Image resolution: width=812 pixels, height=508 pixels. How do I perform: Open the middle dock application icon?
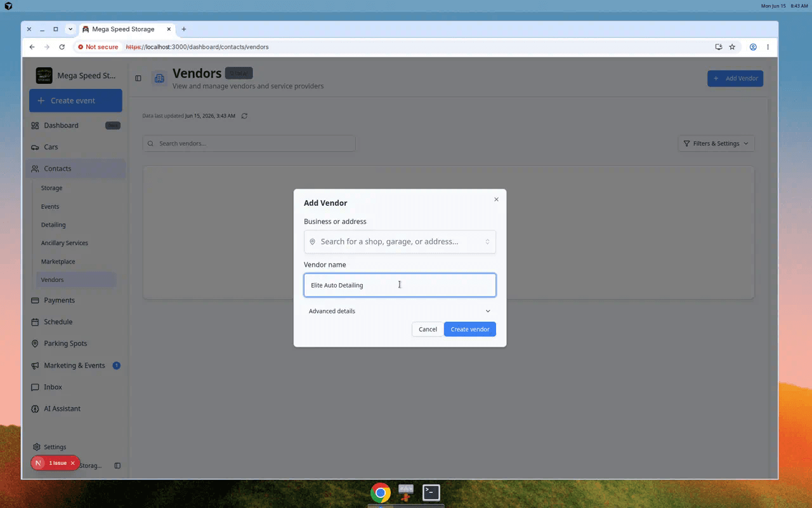tap(406, 493)
